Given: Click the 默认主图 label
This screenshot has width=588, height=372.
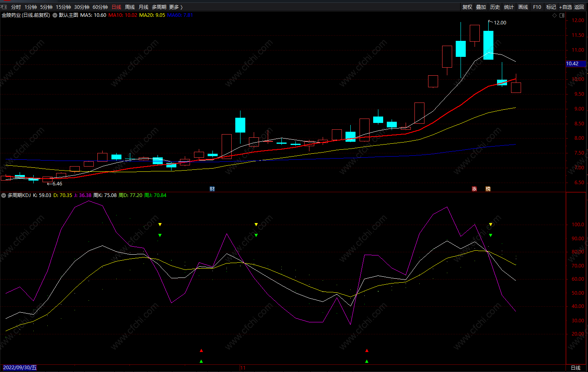Looking at the screenshot, I should (x=69, y=15).
